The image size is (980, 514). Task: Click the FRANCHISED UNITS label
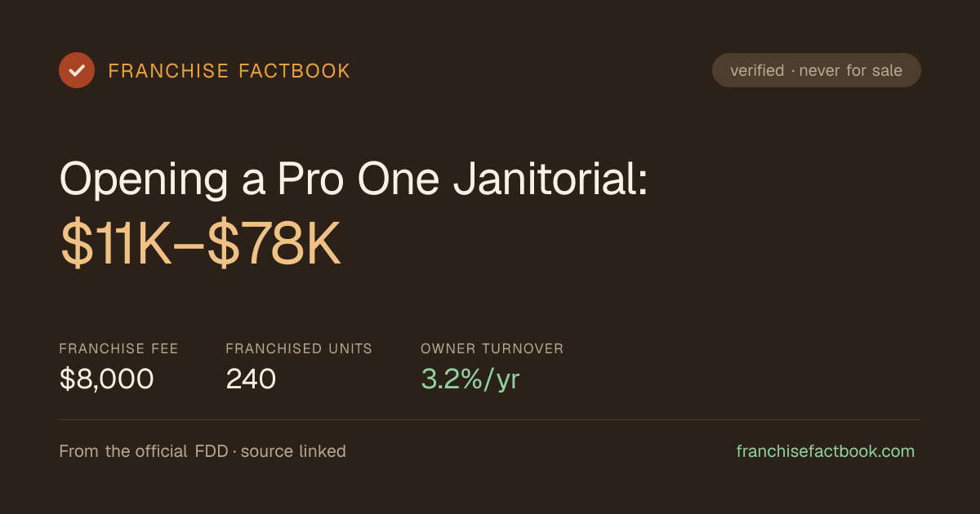299,348
